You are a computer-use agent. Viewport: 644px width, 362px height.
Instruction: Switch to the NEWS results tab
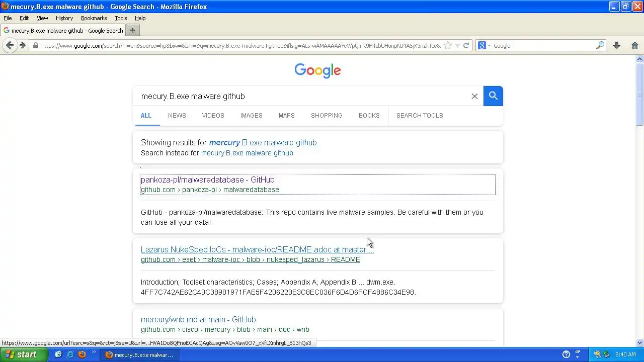177,116
